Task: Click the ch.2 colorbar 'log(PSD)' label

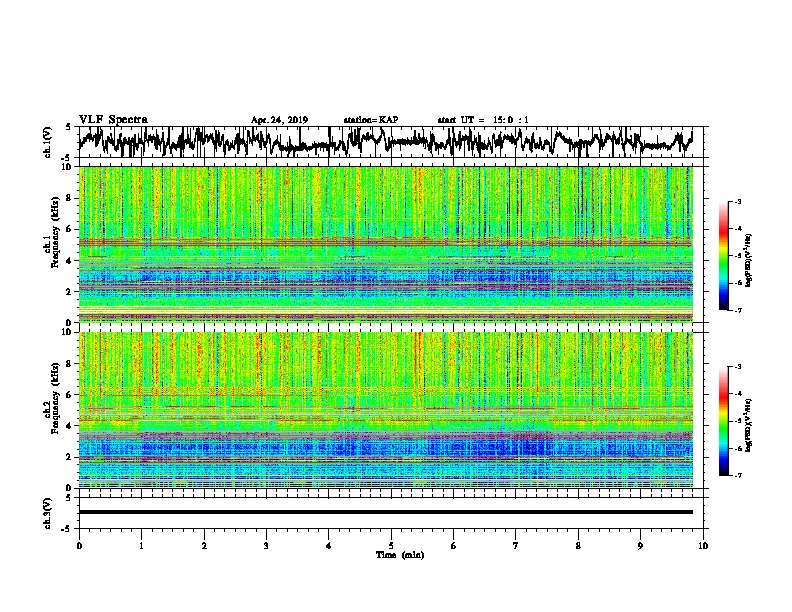Action: click(x=749, y=425)
